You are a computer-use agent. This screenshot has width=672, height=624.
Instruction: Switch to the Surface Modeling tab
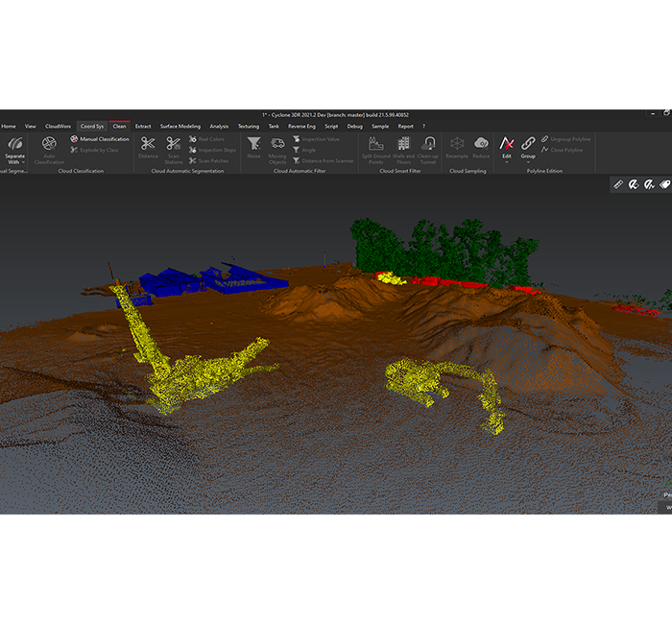(180, 126)
